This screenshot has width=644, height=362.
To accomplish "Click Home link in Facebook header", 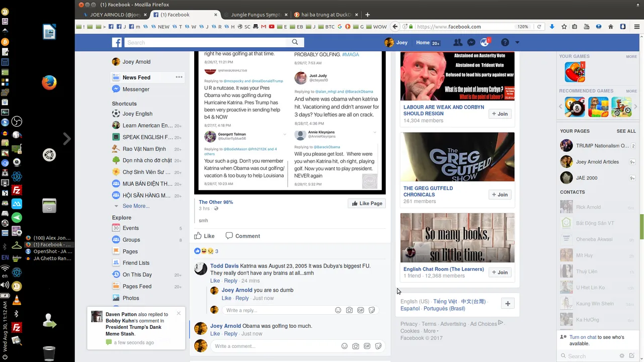I will [x=423, y=43].
